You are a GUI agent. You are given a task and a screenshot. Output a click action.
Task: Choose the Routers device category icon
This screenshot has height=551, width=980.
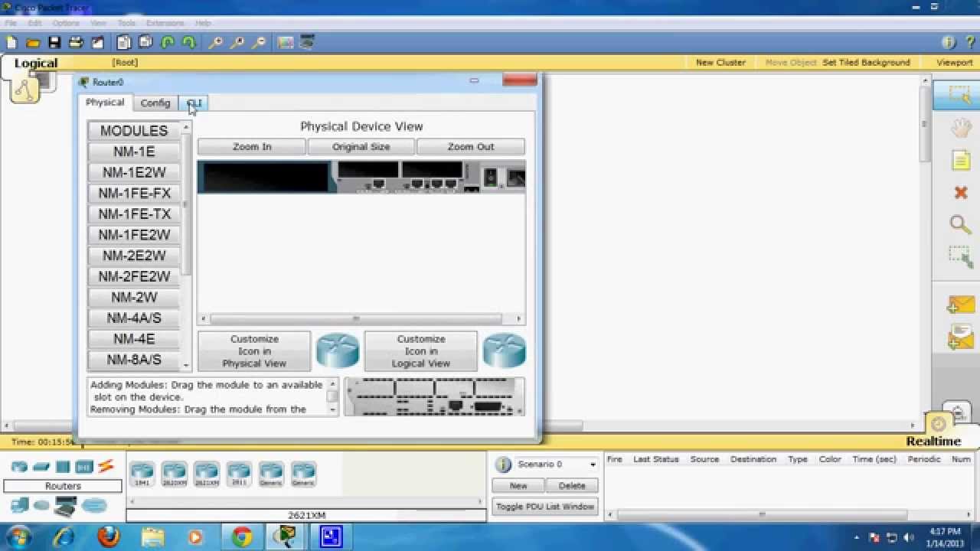click(x=19, y=466)
